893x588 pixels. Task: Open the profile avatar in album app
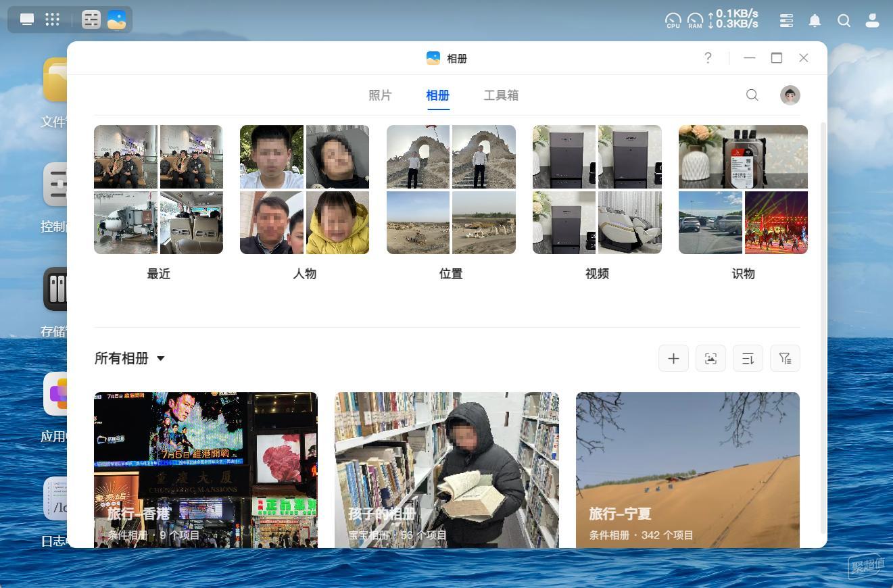[790, 95]
